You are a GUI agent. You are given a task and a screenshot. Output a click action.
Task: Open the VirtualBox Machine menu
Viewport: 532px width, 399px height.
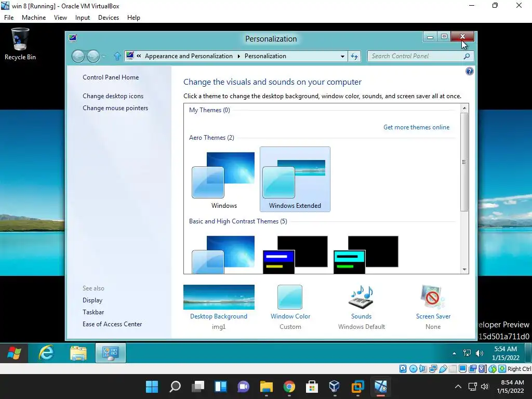tap(34, 18)
